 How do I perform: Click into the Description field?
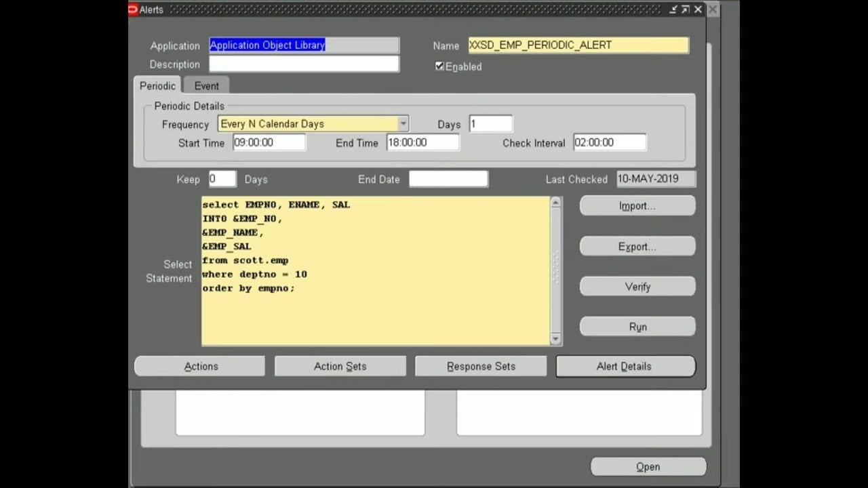coord(304,64)
